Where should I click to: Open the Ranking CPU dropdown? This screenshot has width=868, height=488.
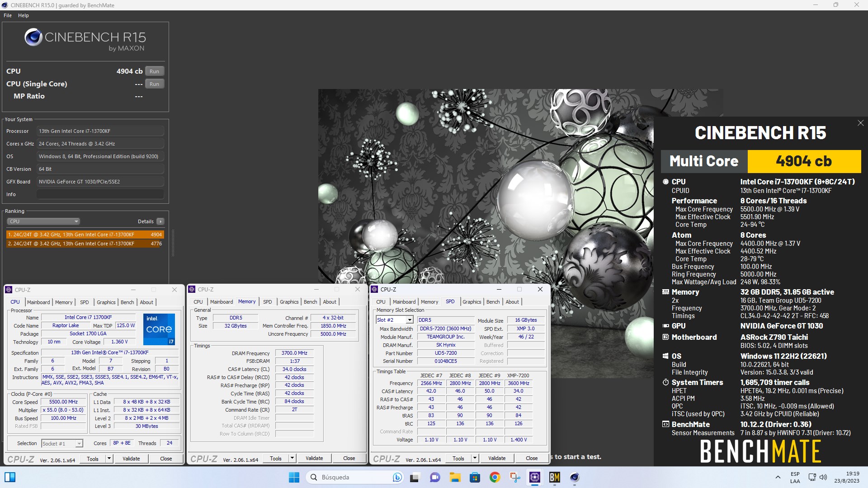pyautogui.click(x=43, y=221)
